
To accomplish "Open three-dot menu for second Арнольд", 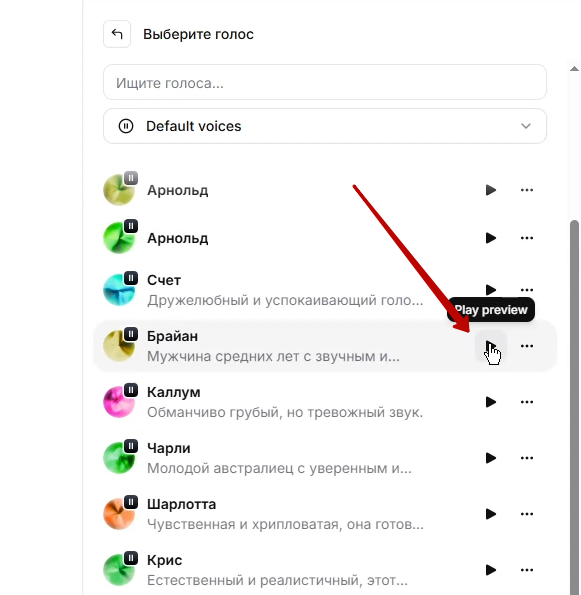I will pyautogui.click(x=527, y=238).
